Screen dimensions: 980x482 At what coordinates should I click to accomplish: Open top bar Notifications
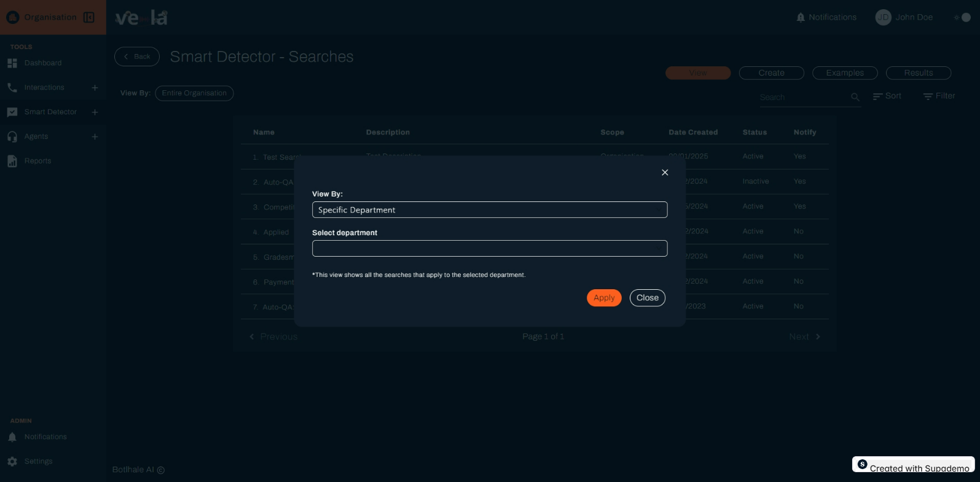click(826, 17)
